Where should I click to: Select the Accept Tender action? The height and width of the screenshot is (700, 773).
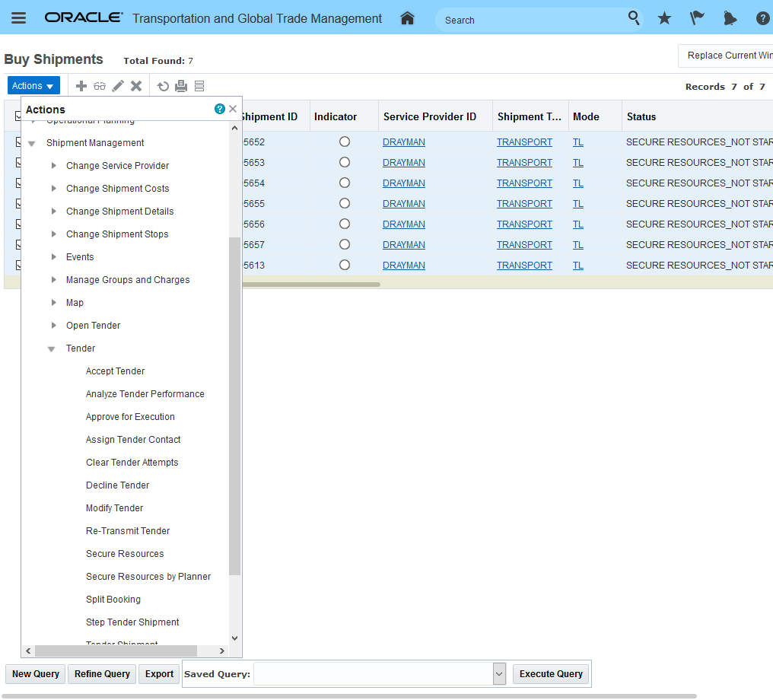pyautogui.click(x=115, y=371)
